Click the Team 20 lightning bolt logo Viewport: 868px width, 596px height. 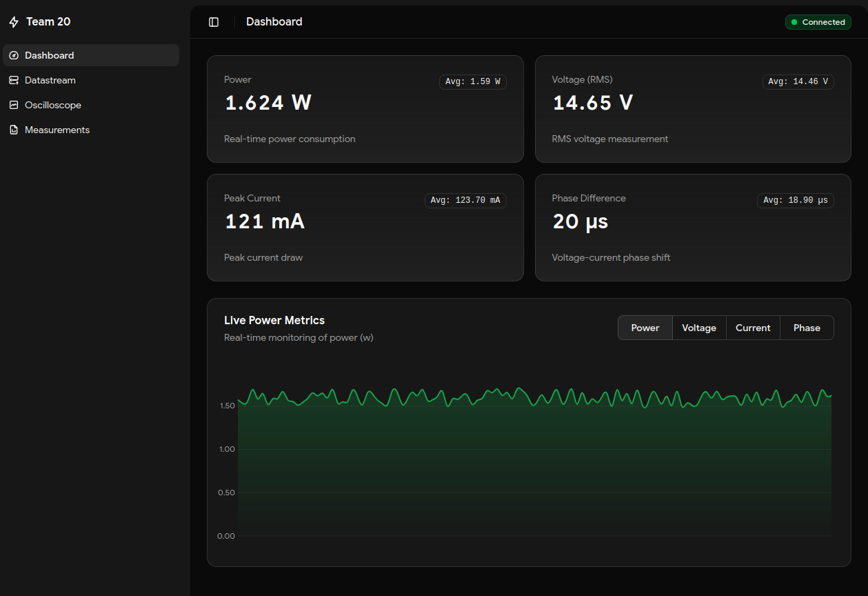tap(14, 22)
